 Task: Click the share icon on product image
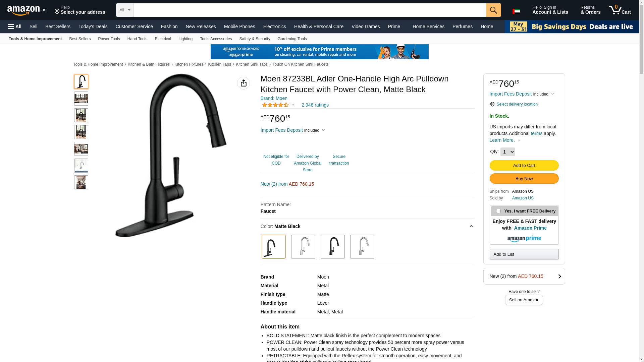pos(244,83)
